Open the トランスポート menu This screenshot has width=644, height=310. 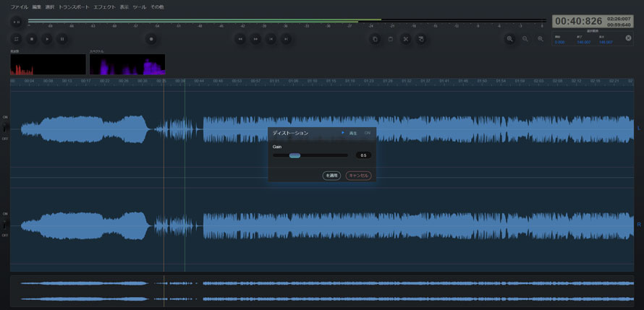click(x=74, y=7)
